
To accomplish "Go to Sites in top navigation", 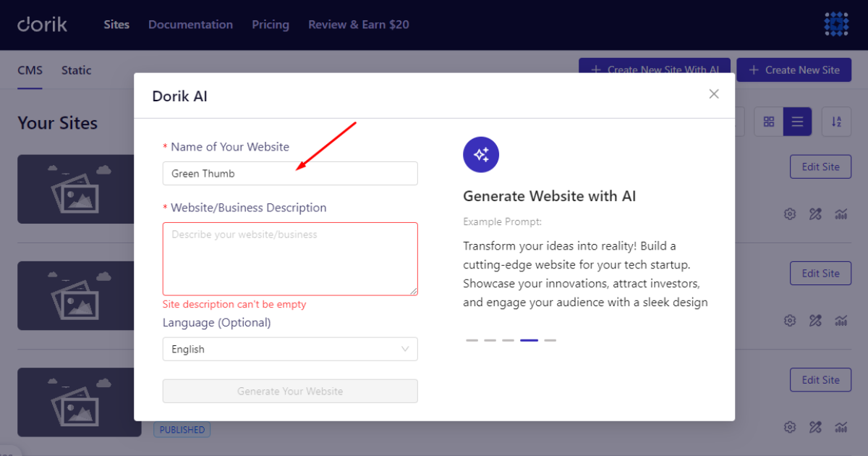I will click(x=116, y=25).
